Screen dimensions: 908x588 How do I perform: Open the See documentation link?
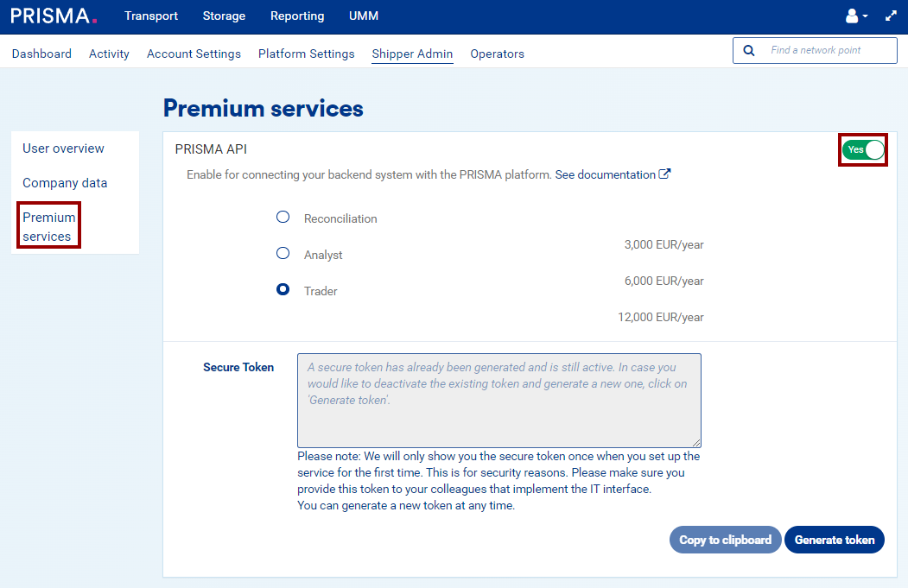pyautogui.click(x=605, y=174)
